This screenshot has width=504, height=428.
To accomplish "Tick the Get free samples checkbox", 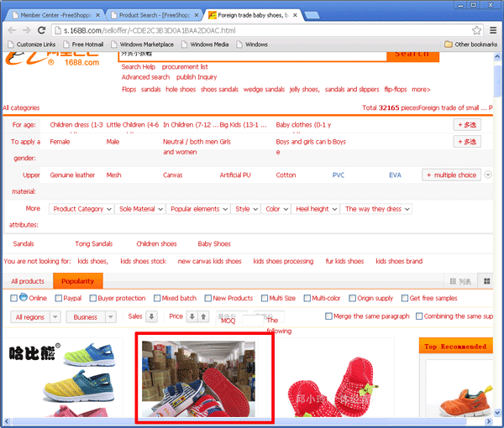I will click(x=403, y=298).
